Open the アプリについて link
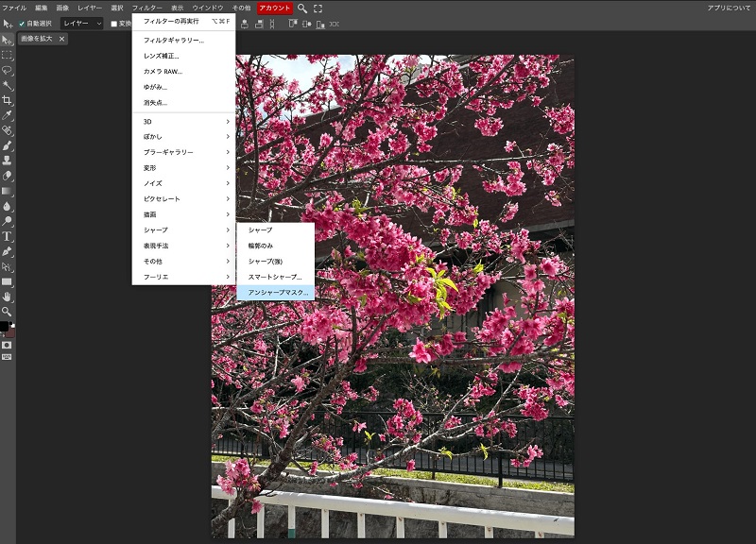 [x=729, y=8]
